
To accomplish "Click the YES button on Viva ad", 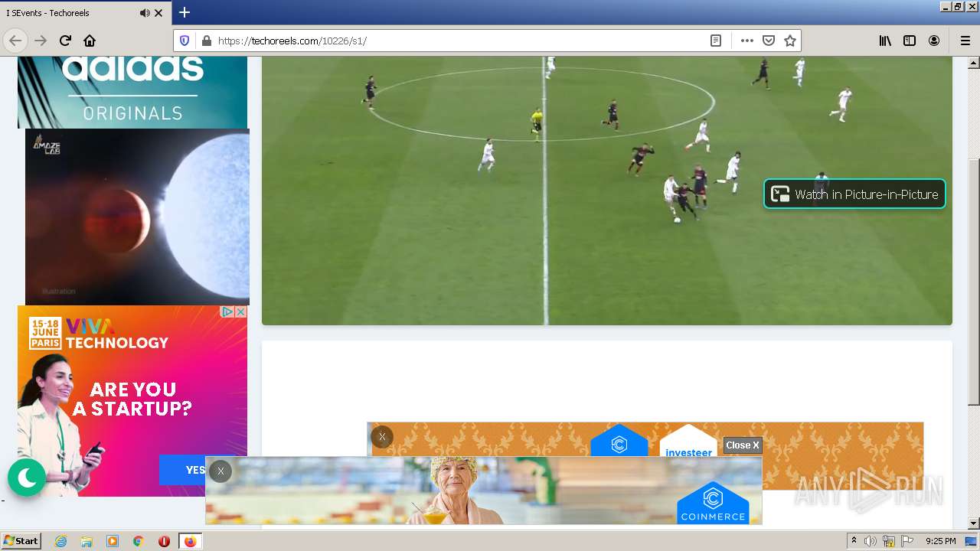I will (195, 470).
